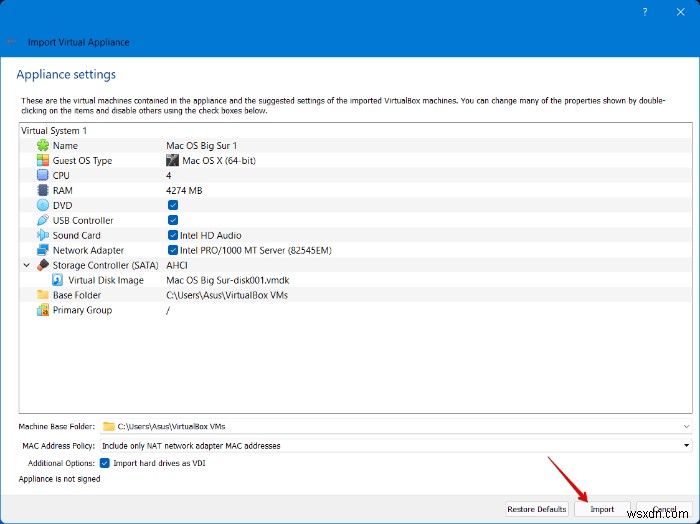700x524 pixels.
Task: Open help with the question mark button
Action: [645, 12]
